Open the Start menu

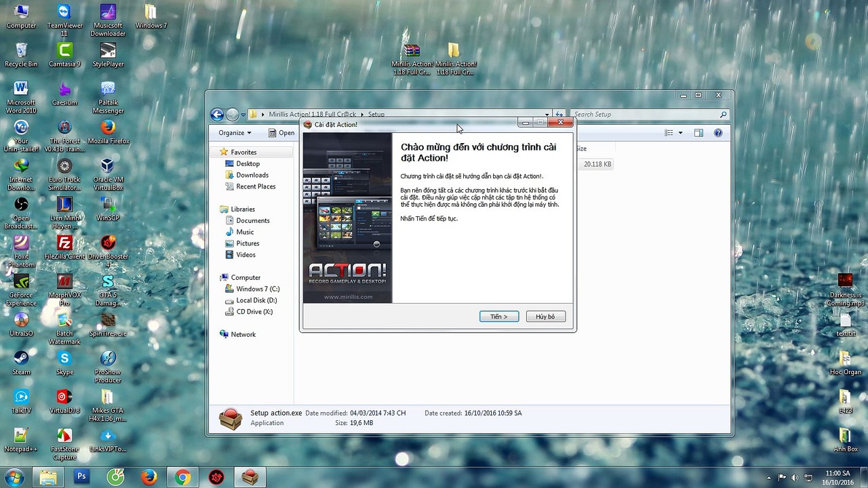[x=14, y=477]
